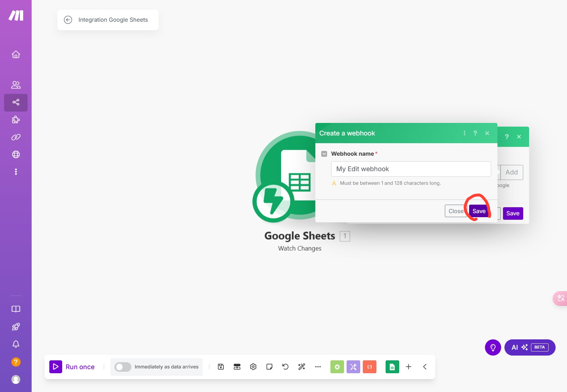567x392 pixels.
Task: Click the Close button in webhook dialog
Action: tap(456, 211)
